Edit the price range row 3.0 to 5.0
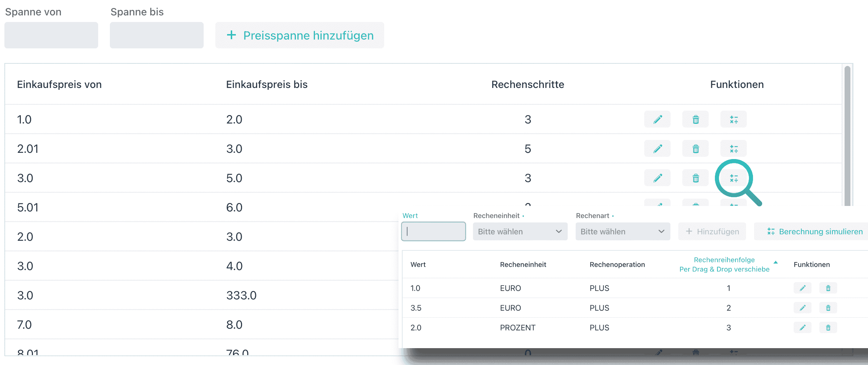 pos(657,178)
